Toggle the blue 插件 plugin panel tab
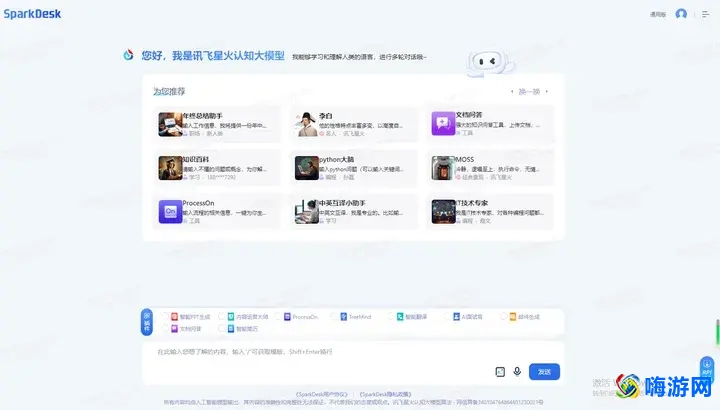720x410 pixels. point(147,322)
